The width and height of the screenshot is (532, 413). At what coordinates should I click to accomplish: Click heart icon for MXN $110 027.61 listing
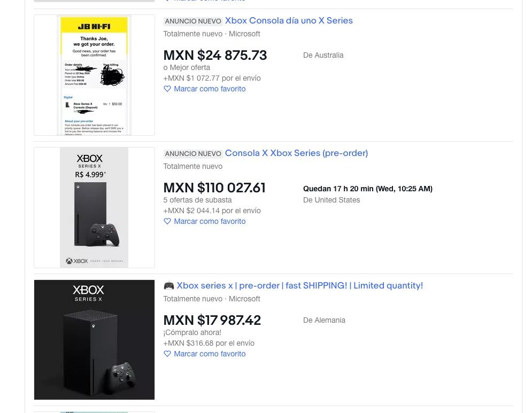click(167, 221)
